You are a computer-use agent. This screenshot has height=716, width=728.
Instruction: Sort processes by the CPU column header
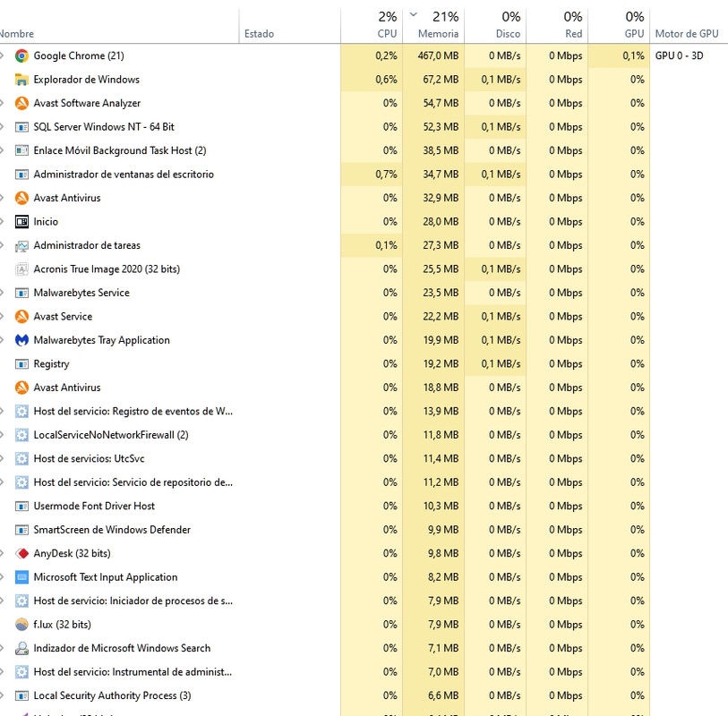click(372, 26)
